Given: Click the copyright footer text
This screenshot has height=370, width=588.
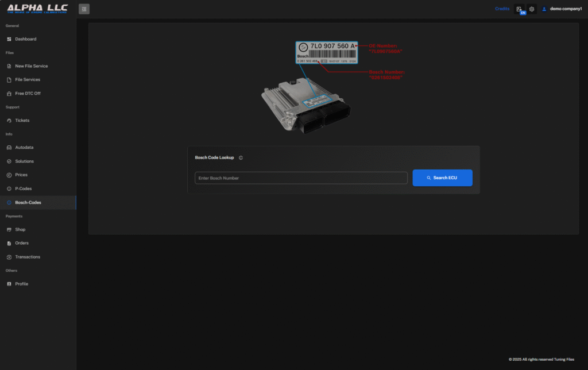Looking at the screenshot, I should [x=541, y=360].
